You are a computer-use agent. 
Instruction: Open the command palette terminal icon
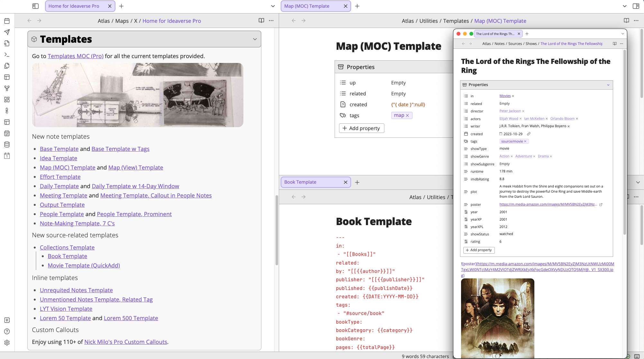(x=7, y=55)
